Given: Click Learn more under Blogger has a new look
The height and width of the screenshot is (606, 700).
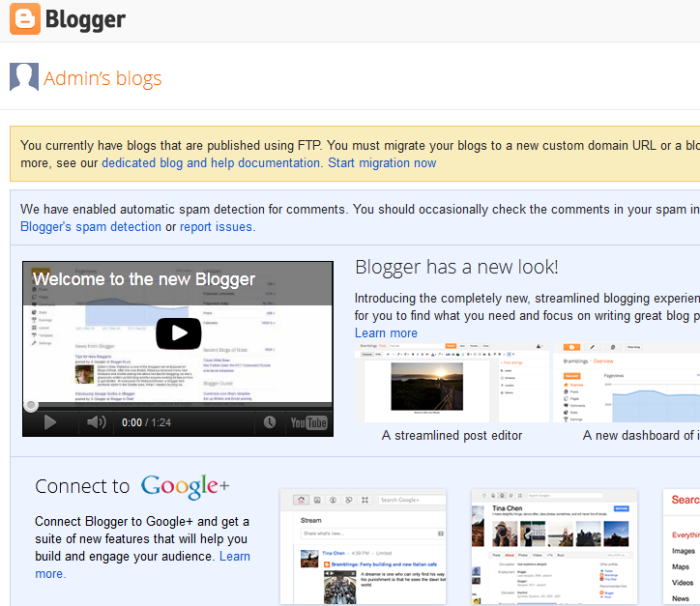Looking at the screenshot, I should [386, 332].
